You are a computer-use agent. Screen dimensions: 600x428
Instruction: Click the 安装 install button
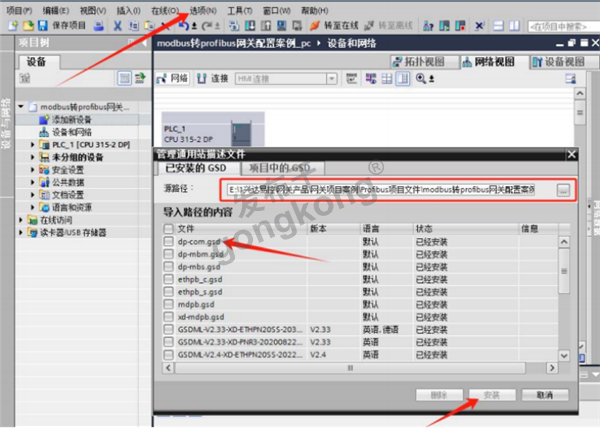[492, 395]
